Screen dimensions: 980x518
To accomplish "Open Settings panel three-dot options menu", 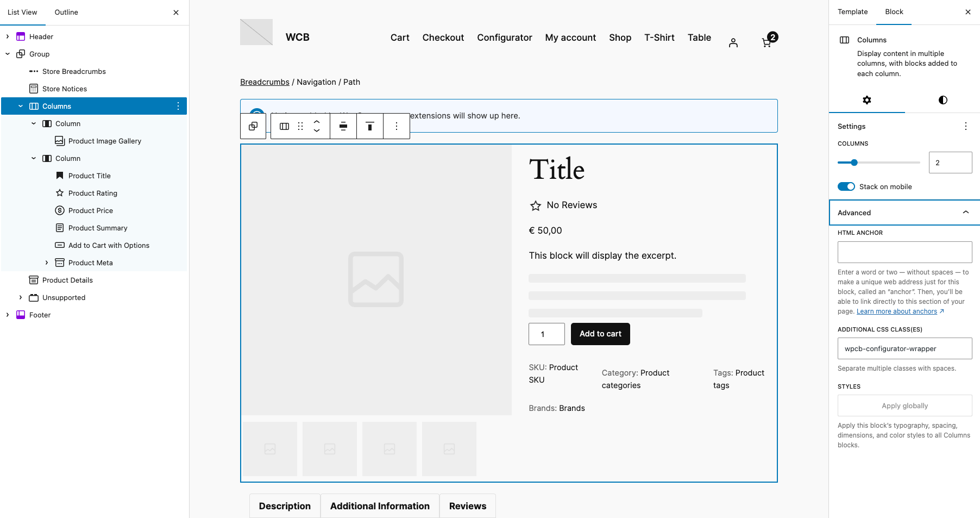I will (x=965, y=126).
